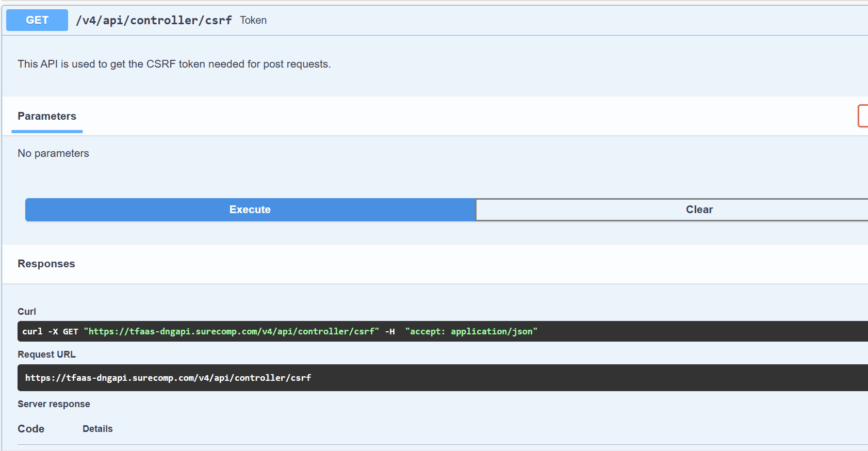Image resolution: width=868 pixels, height=451 pixels.
Task: Clear the response with the Clear button
Action: [672, 210]
